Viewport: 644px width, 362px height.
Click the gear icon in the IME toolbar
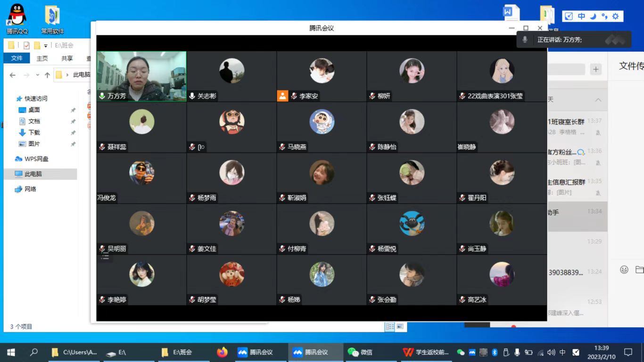(615, 16)
